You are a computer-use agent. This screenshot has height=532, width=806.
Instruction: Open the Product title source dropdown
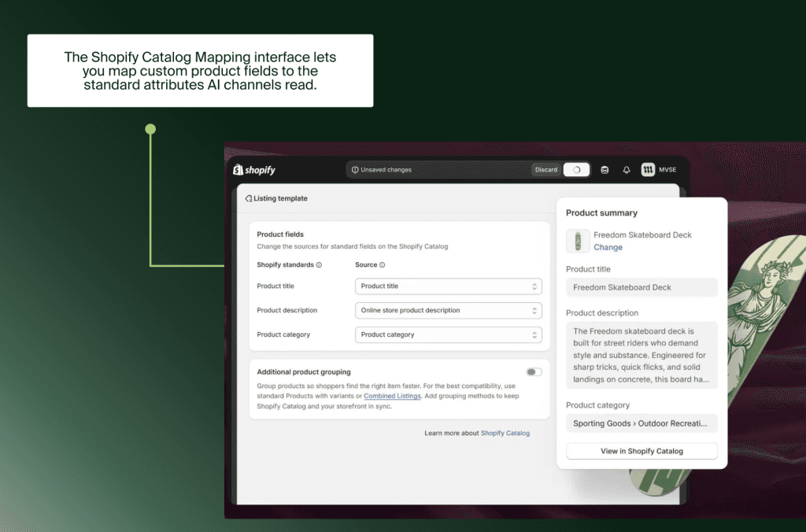point(448,286)
